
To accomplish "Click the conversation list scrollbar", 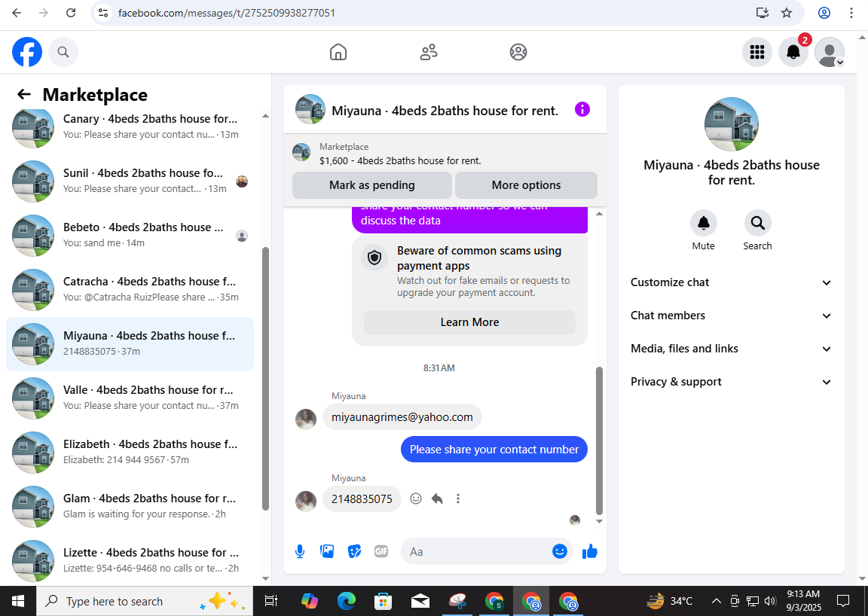I will pos(265,379).
